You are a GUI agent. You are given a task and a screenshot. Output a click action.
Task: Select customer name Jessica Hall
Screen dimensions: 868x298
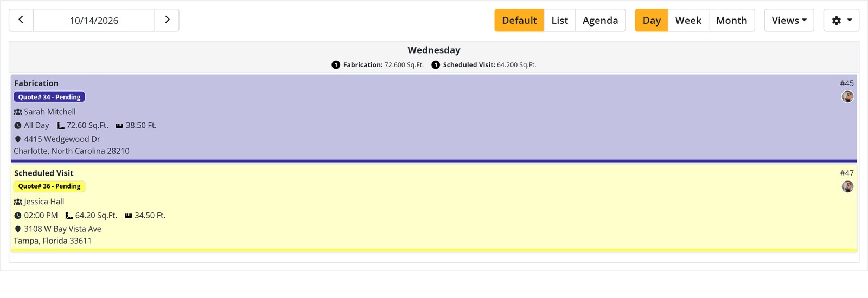[44, 202]
